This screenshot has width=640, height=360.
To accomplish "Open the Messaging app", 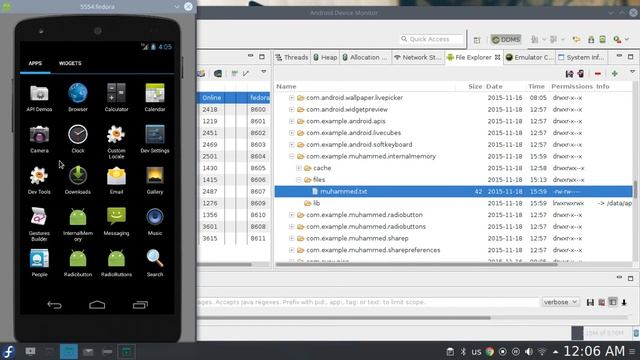I will [116, 222].
